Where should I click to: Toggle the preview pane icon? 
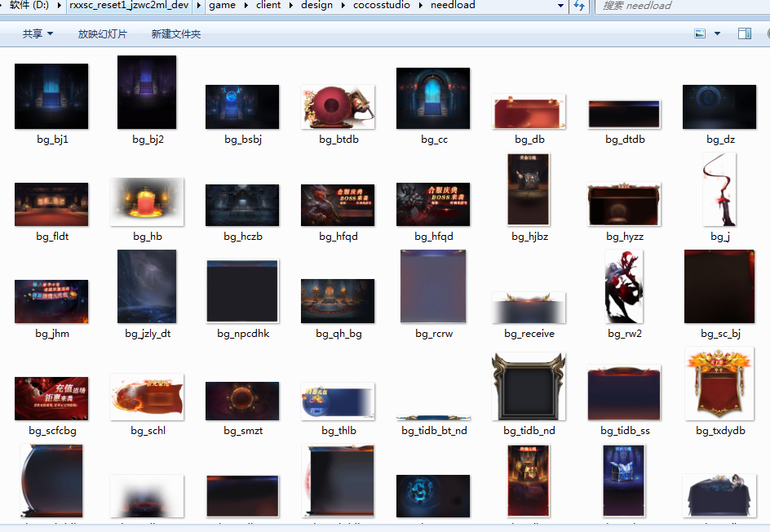744,34
